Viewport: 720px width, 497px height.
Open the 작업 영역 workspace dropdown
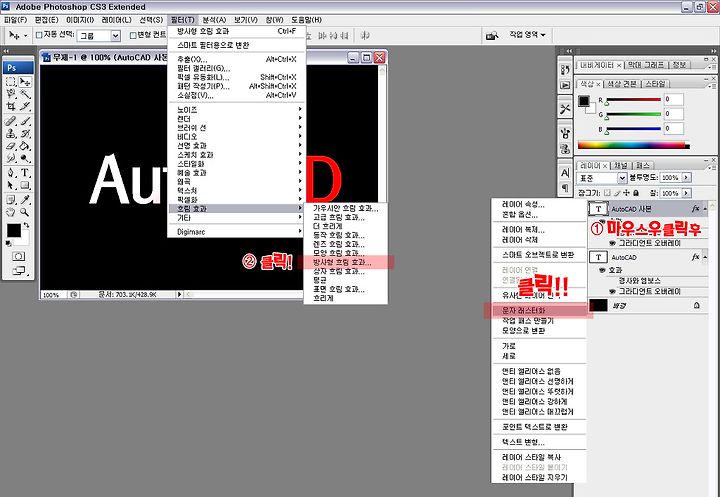point(527,35)
